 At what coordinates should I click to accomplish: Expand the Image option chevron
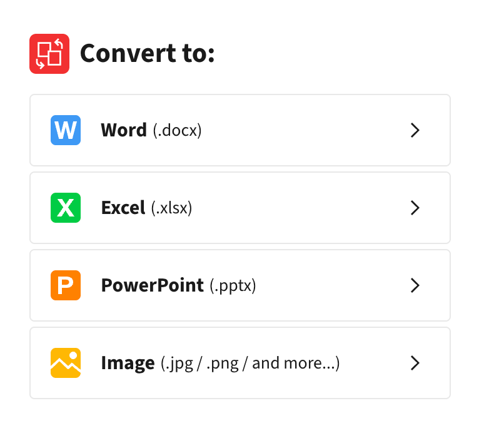pos(415,363)
